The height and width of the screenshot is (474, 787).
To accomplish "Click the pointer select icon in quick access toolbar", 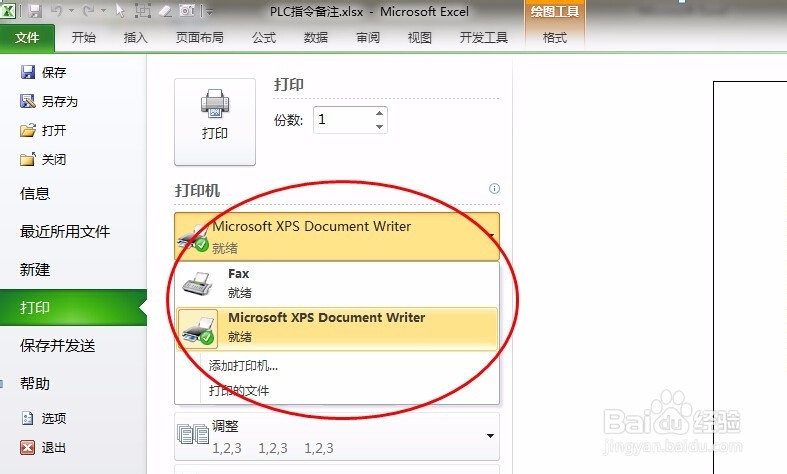I will click(120, 11).
